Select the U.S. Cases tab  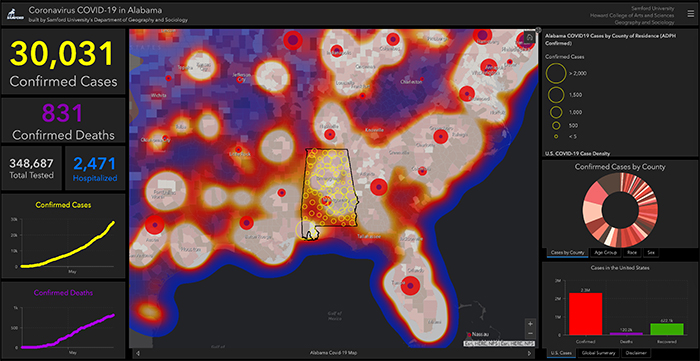(562, 353)
